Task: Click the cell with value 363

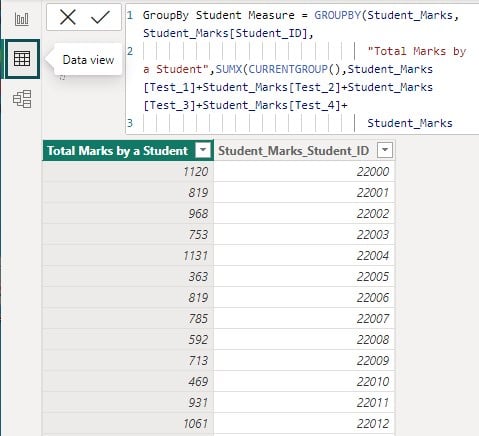Action: point(128,277)
